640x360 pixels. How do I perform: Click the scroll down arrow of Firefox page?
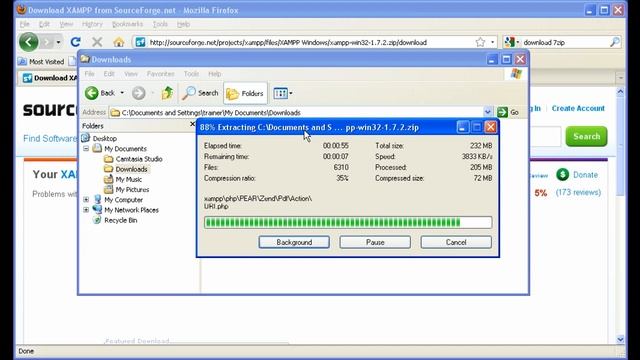tap(620, 339)
